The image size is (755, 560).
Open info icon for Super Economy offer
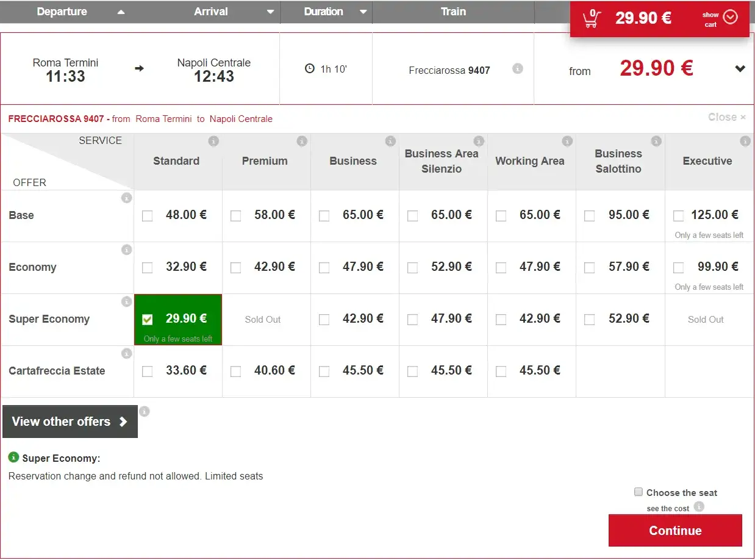point(126,301)
